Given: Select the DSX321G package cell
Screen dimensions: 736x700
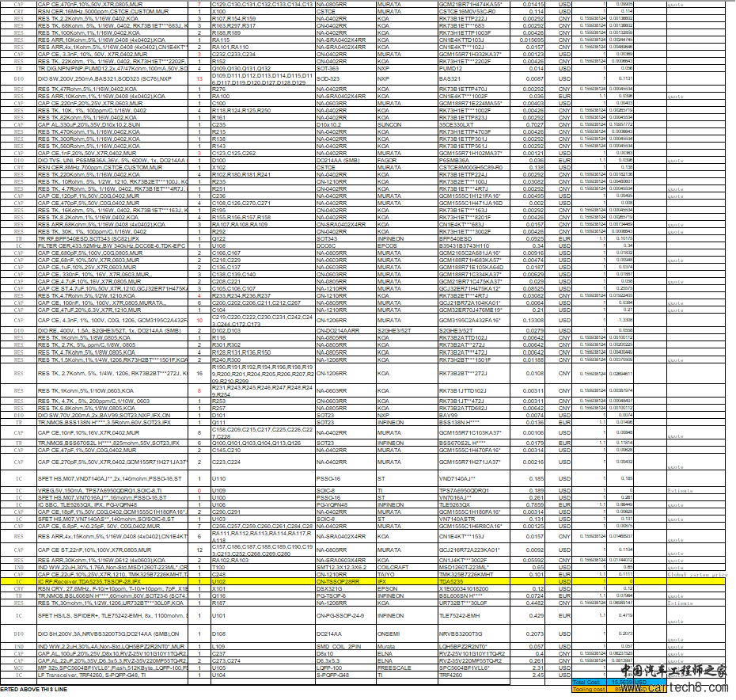Looking at the screenshot, I should pyautogui.click(x=346, y=588).
